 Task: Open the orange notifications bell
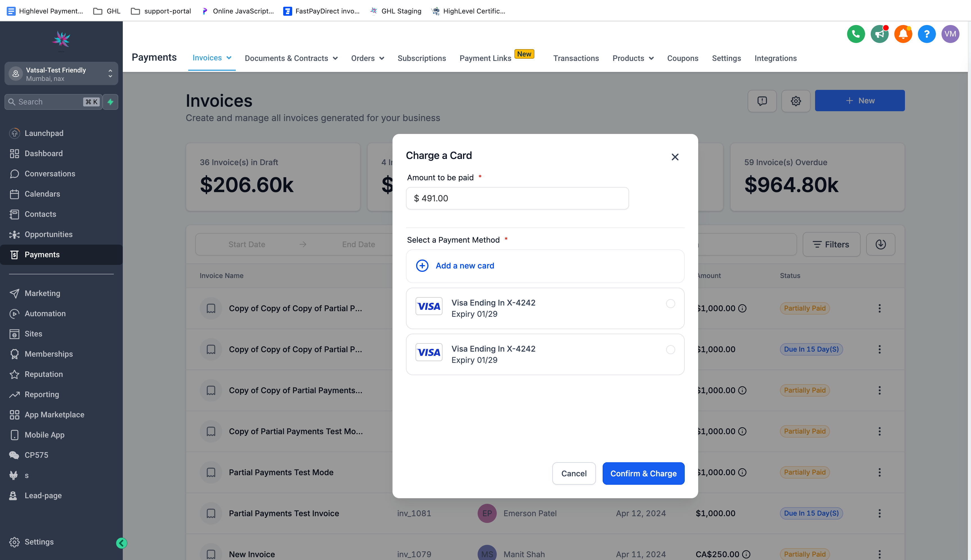tap(903, 34)
